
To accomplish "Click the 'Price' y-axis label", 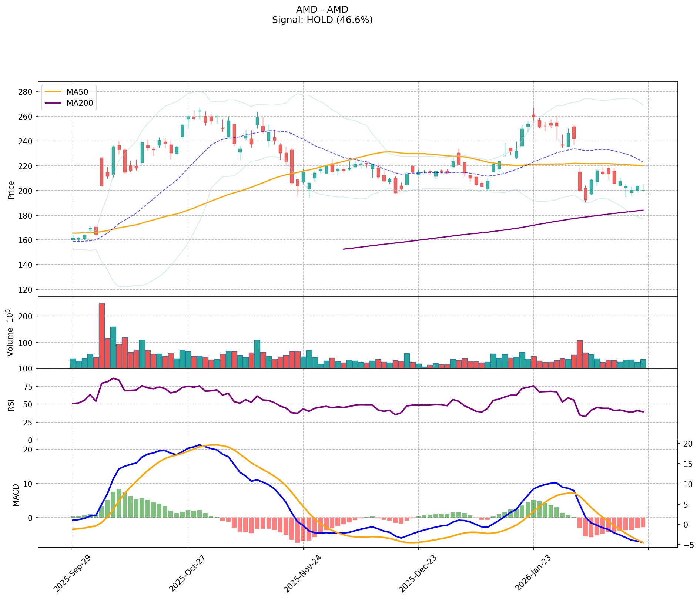I will tap(11, 190).
